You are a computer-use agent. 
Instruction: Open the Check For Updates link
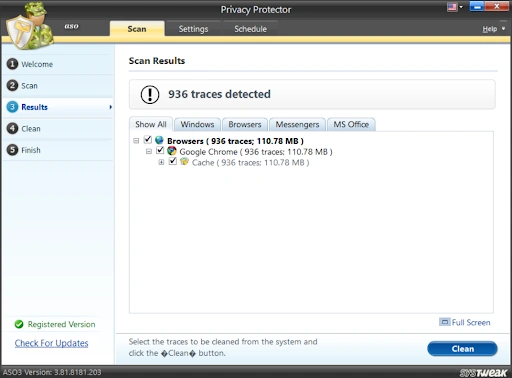[x=51, y=343]
